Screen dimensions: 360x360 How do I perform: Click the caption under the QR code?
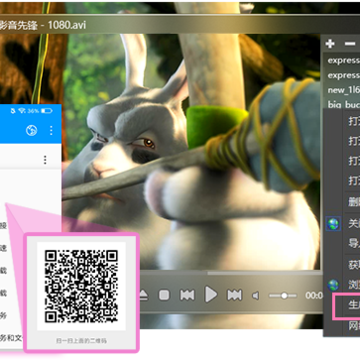click(81, 341)
